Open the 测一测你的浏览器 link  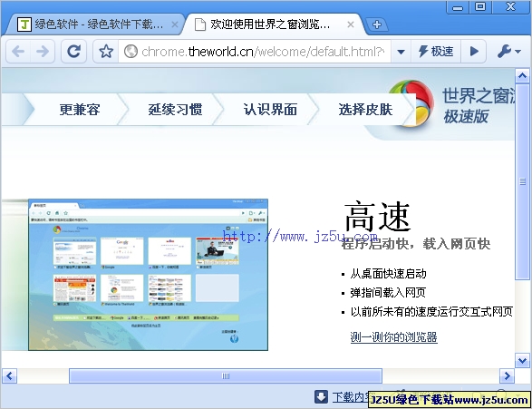393,337
